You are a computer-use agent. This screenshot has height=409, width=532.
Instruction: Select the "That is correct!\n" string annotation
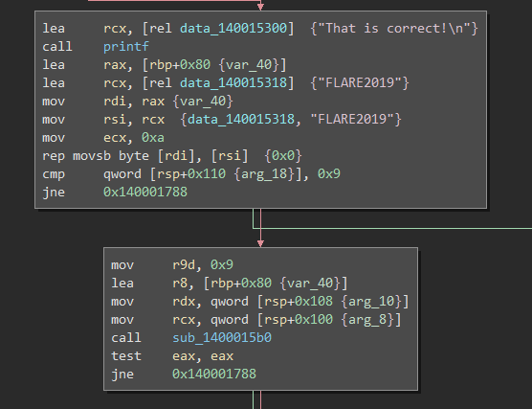tap(394, 28)
